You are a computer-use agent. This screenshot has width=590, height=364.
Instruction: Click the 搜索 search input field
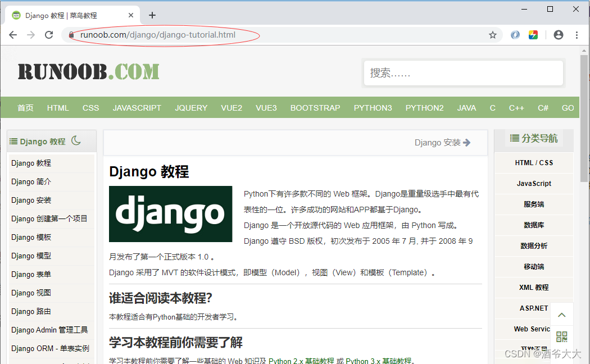[x=463, y=72]
